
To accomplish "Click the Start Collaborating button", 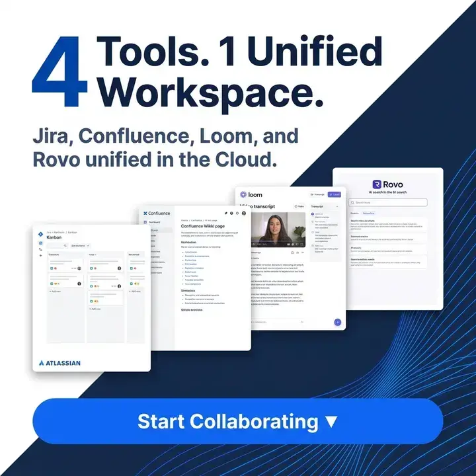I will 238,421.
